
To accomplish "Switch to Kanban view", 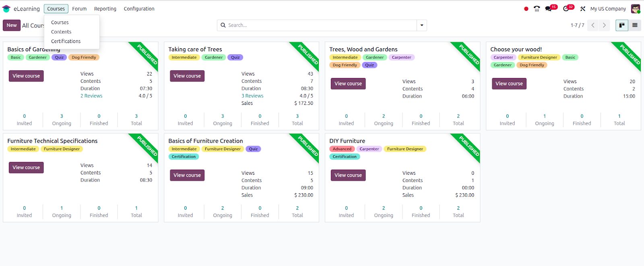I will click(622, 25).
